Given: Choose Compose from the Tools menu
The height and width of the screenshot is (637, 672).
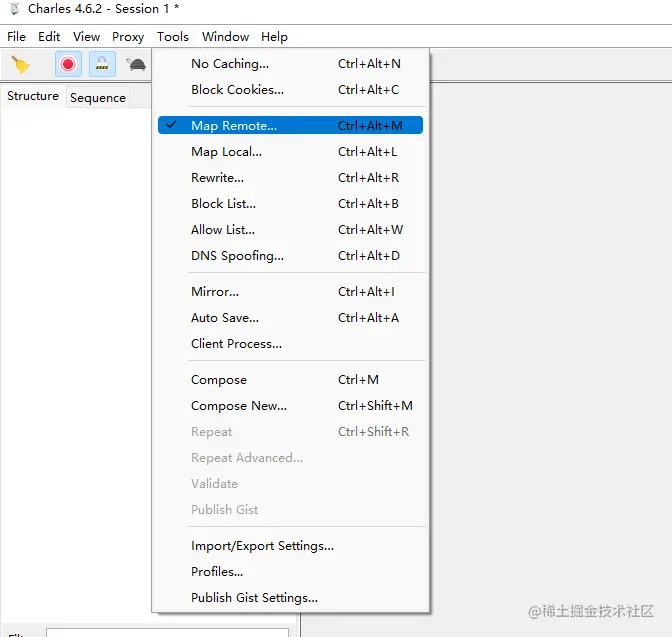Looking at the screenshot, I should coord(291,380).
